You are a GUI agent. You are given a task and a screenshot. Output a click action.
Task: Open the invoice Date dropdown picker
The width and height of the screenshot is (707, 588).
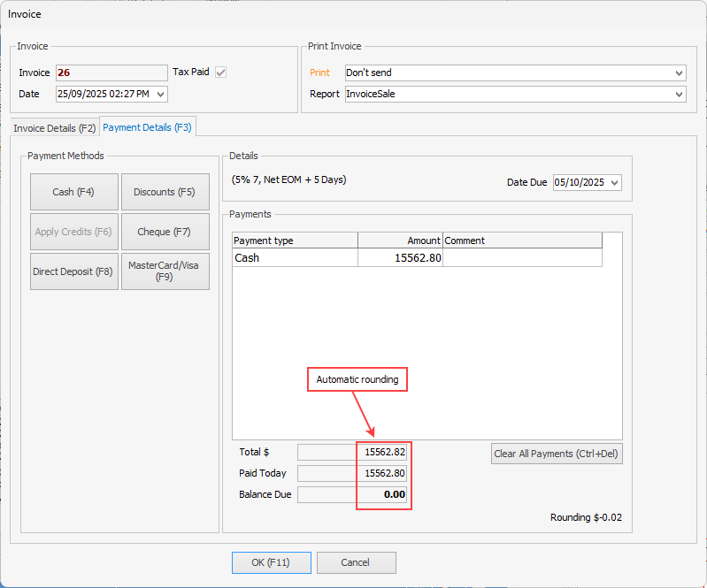(160, 94)
